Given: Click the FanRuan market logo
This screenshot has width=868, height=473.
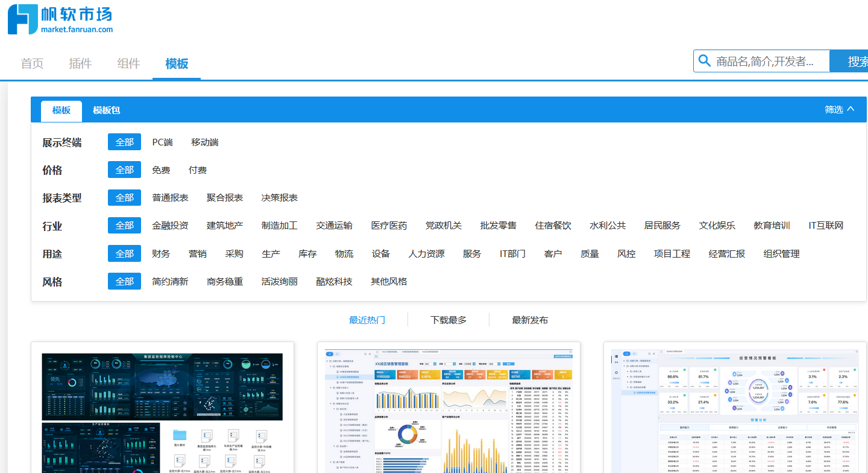Looking at the screenshot, I should (x=60, y=19).
